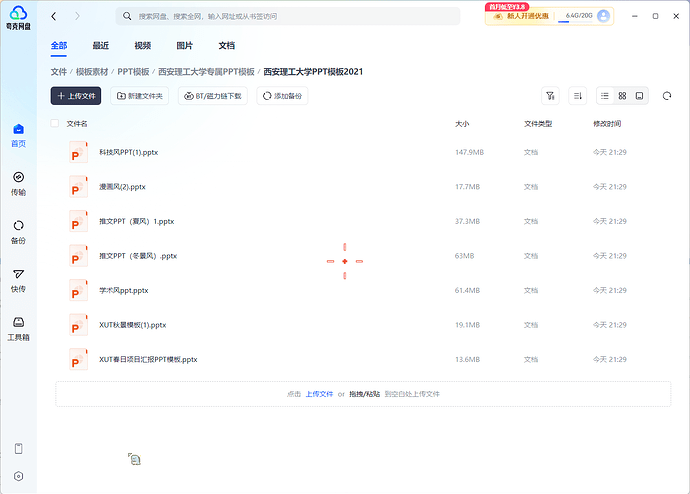Image resolution: width=690 pixels, height=494 pixels.
Task: Go to 西安理工大学专属PPT模板 breadcrumb
Action: click(206, 72)
